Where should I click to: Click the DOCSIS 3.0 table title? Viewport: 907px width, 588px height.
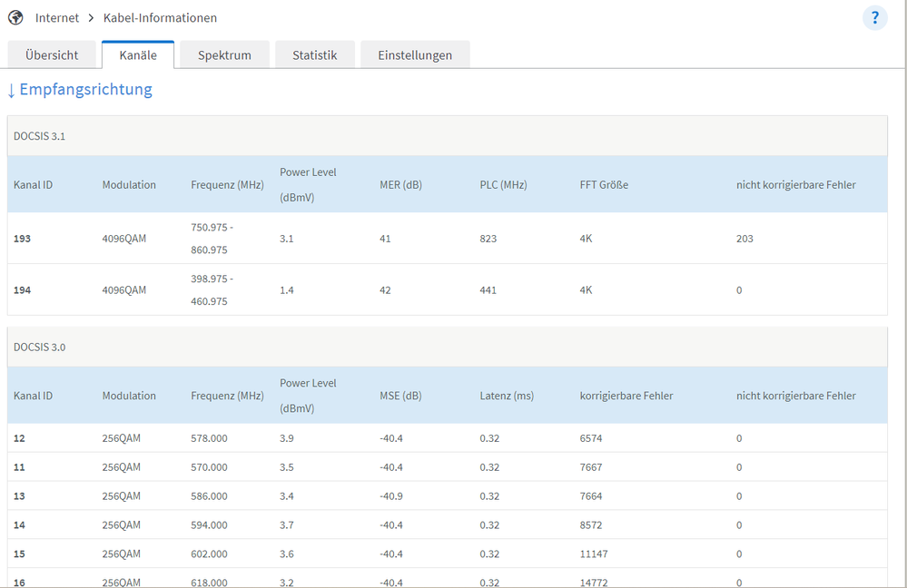click(39, 347)
